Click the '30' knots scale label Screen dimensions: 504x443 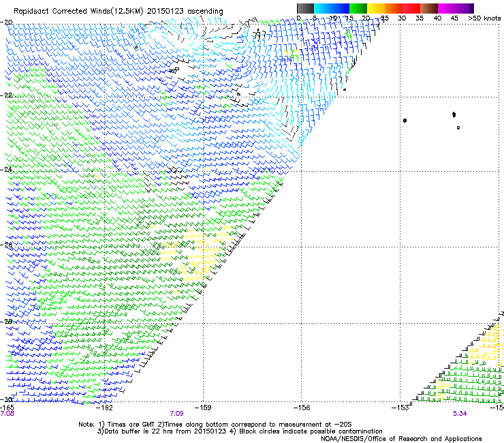pos(402,18)
